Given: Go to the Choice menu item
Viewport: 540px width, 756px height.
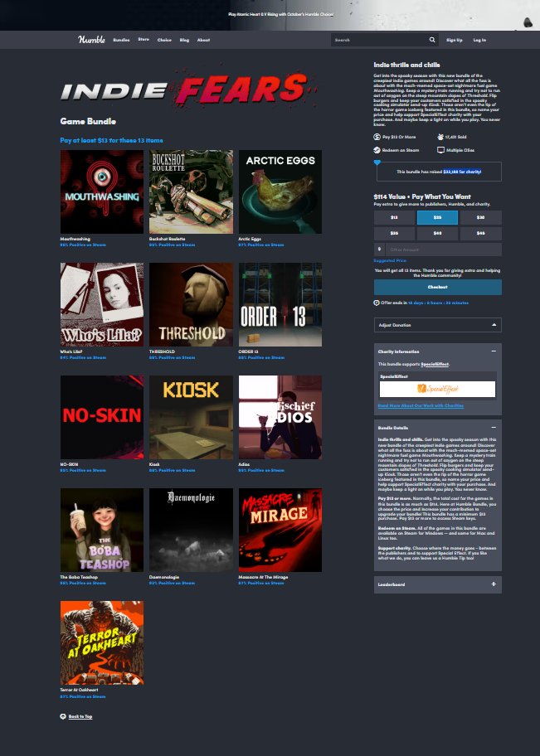Looking at the screenshot, I should (x=164, y=40).
